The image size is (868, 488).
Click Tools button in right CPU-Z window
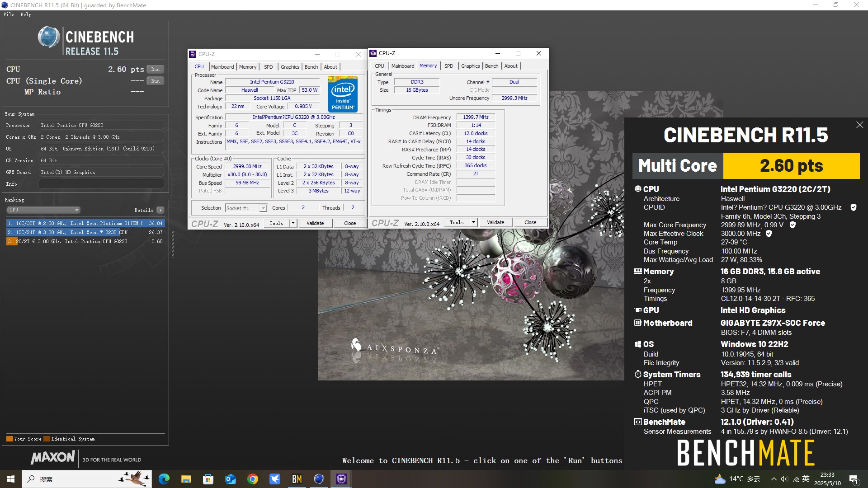457,222
